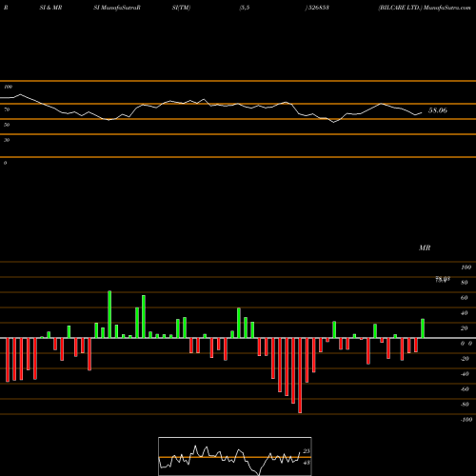Click the -20 label on the MR axis
Viewport: 476px width, 476px height.
click(465, 359)
